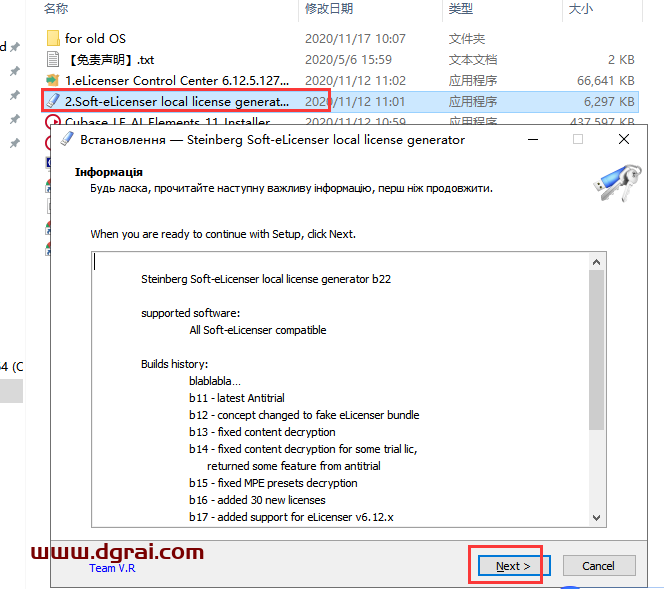Click the 'Team V.R' label
This screenshot has width=664, height=589.
pyautogui.click(x=112, y=568)
